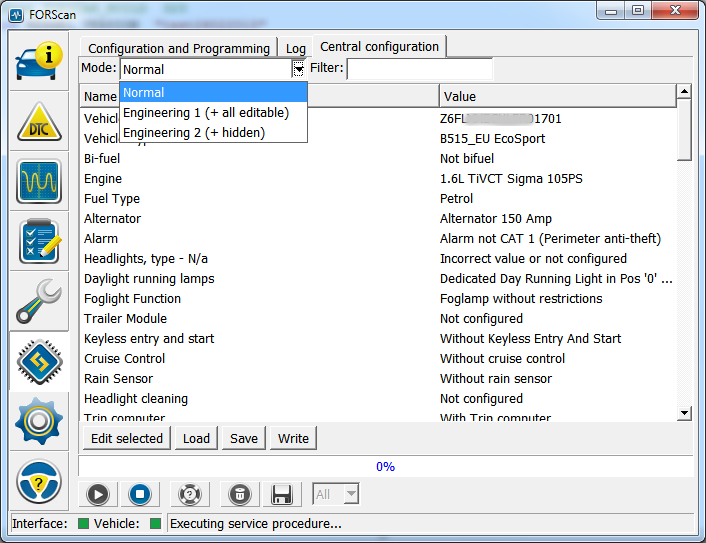Open the tests checklist section
The image size is (706, 543).
[x=39, y=241]
